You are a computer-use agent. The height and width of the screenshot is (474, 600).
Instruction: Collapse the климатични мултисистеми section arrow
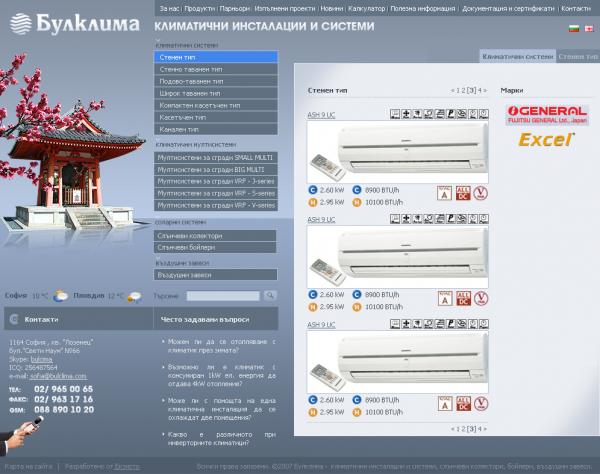pyautogui.click(x=158, y=139)
